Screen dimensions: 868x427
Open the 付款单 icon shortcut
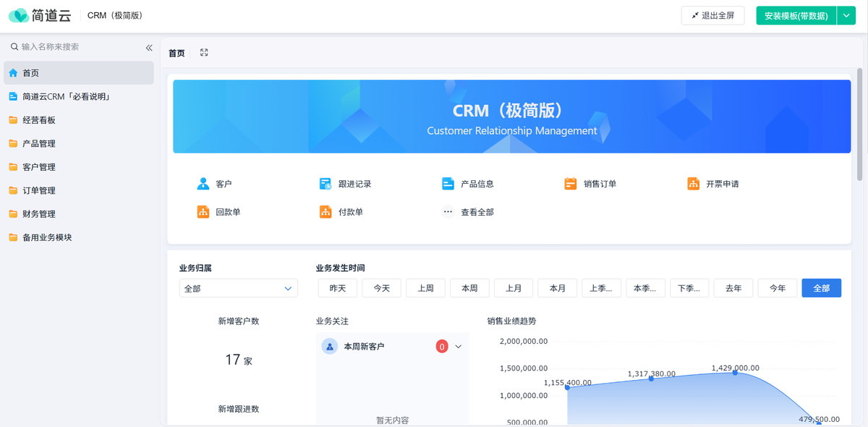[x=325, y=212]
